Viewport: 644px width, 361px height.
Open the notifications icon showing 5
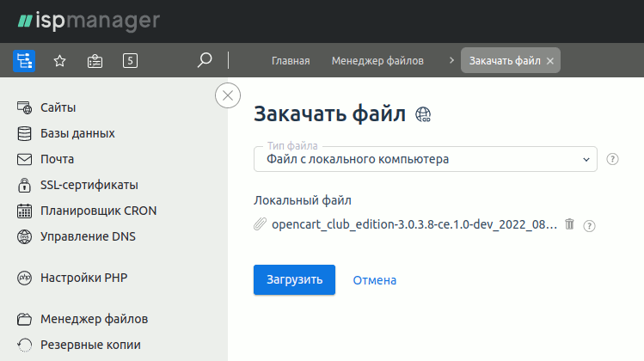130,61
